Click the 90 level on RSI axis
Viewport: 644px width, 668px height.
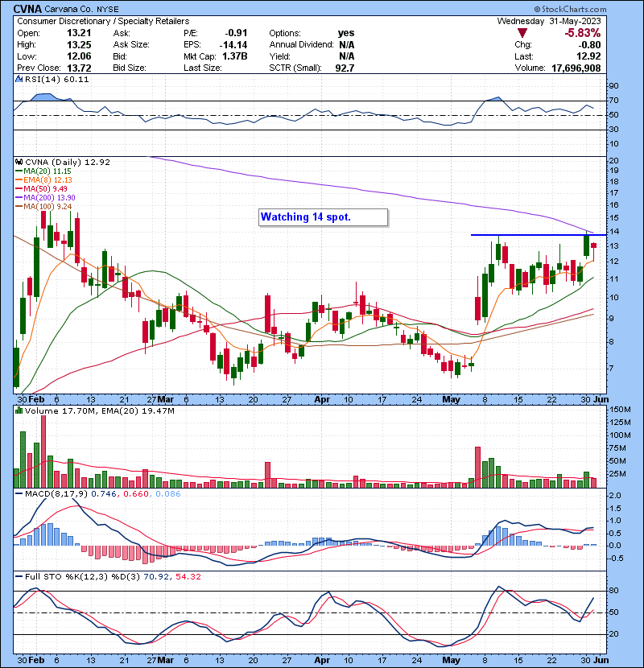(x=613, y=85)
